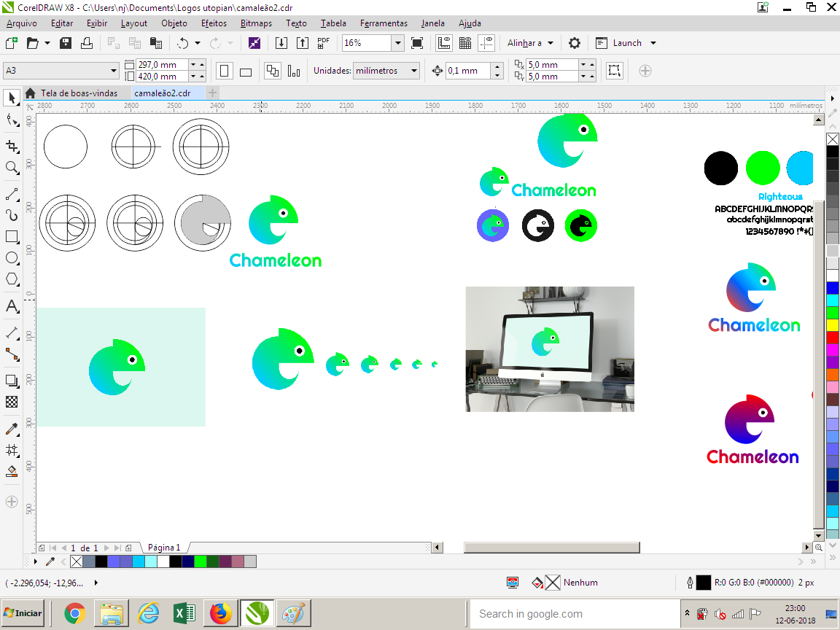Create a new document
840x630 pixels.
pos(11,43)
